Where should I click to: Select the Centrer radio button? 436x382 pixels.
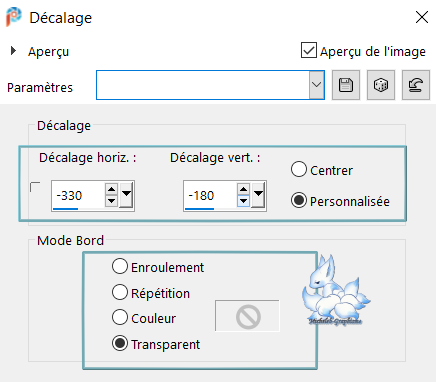click(298, 169)
